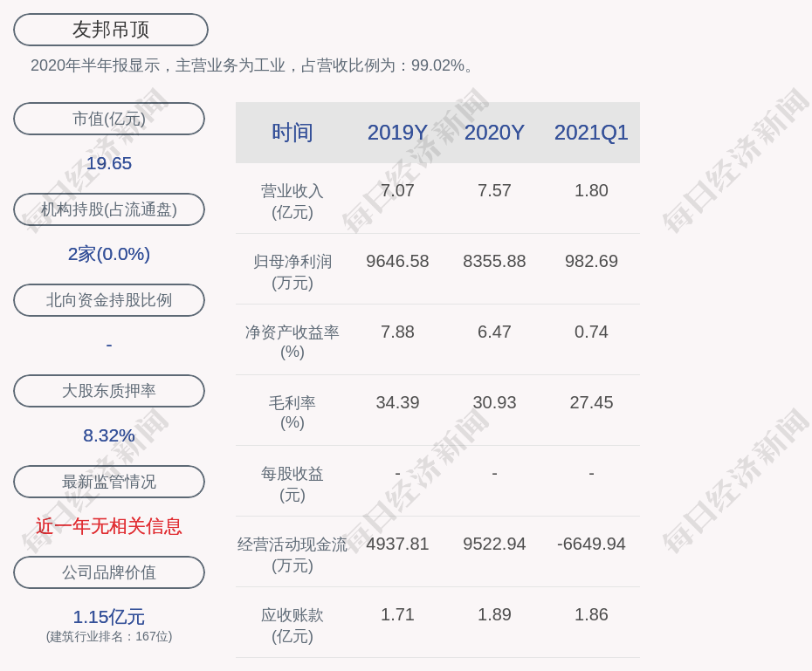Click the 友邦吊顶 company name pill
812x671 pixels.
(111, 30)
